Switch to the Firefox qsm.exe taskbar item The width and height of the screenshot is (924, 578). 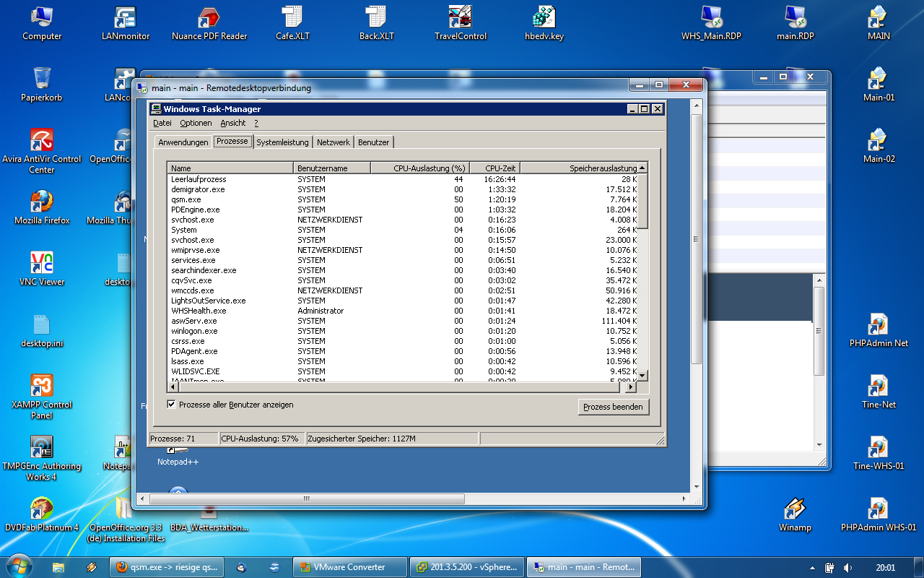[167, 567]
